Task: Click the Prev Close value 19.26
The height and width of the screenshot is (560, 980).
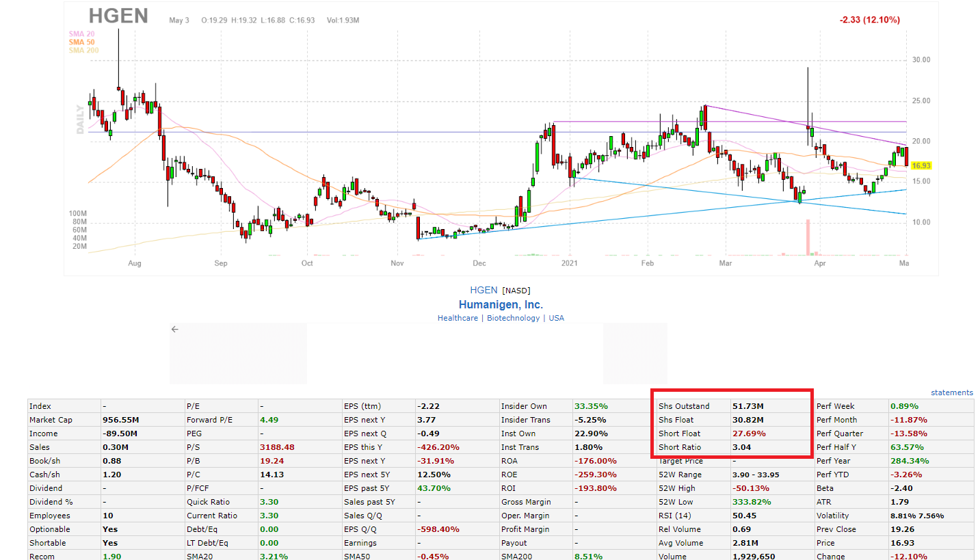Action: coord(901,529)
